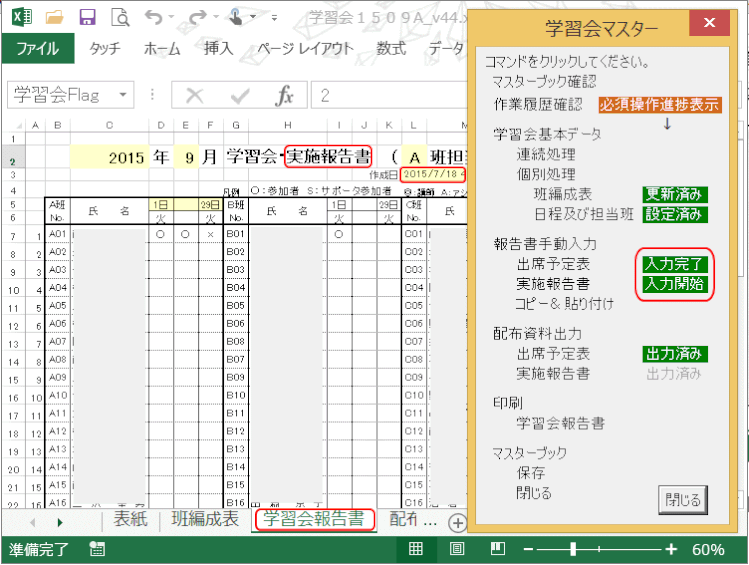Click the macro recording status bar icon

coord(97,549)
